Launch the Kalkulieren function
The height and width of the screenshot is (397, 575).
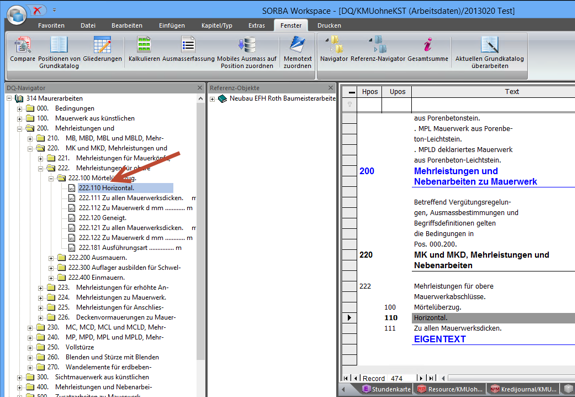(144, 49)
